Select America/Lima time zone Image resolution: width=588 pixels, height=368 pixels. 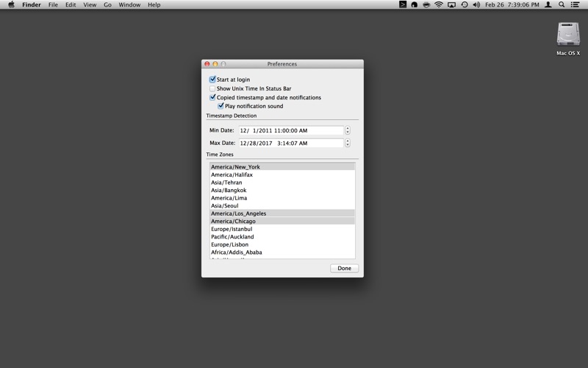point(282,198)
